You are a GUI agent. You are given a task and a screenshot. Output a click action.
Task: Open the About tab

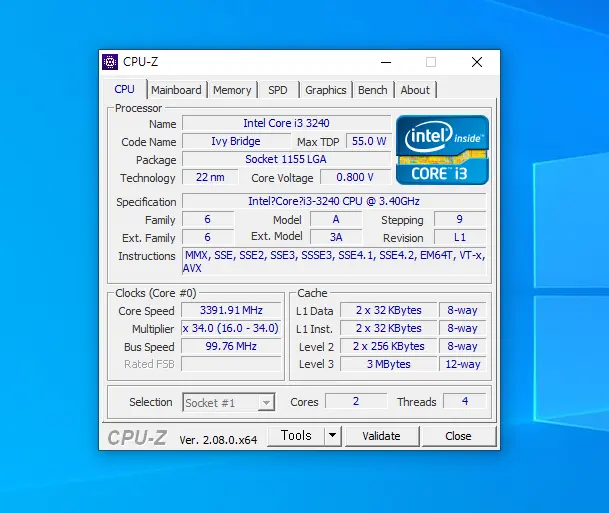pyautogui.click(x=415, y=90)
